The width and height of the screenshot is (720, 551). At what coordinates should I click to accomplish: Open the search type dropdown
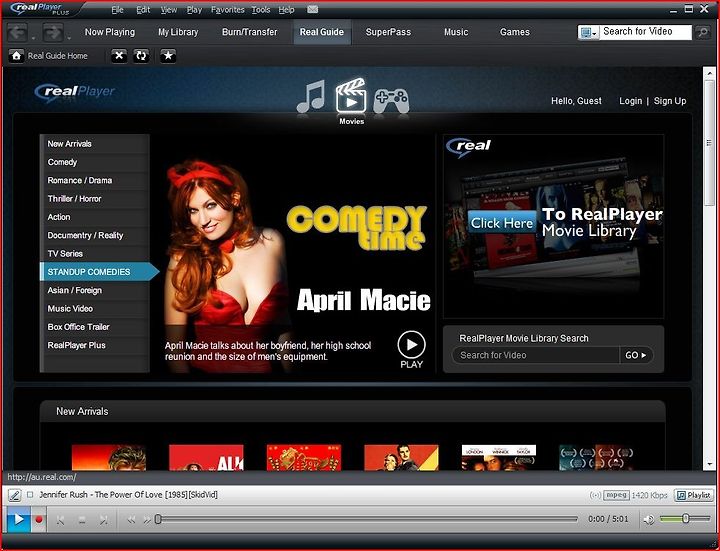coord(588,32)
